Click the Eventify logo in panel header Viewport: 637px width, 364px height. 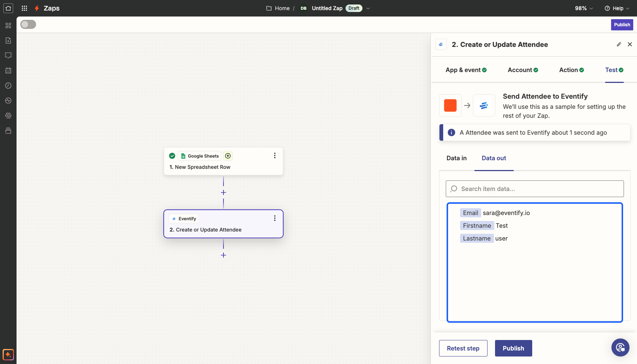(x=441, y=44)
